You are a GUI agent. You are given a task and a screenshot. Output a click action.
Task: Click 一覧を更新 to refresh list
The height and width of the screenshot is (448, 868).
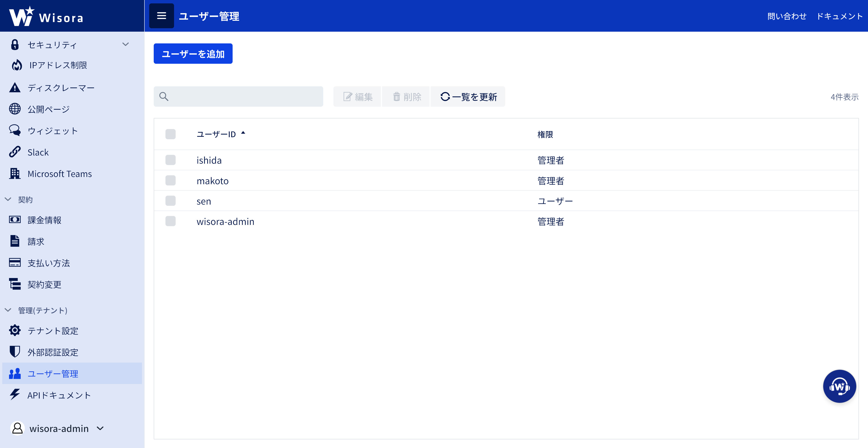point(468,97)
